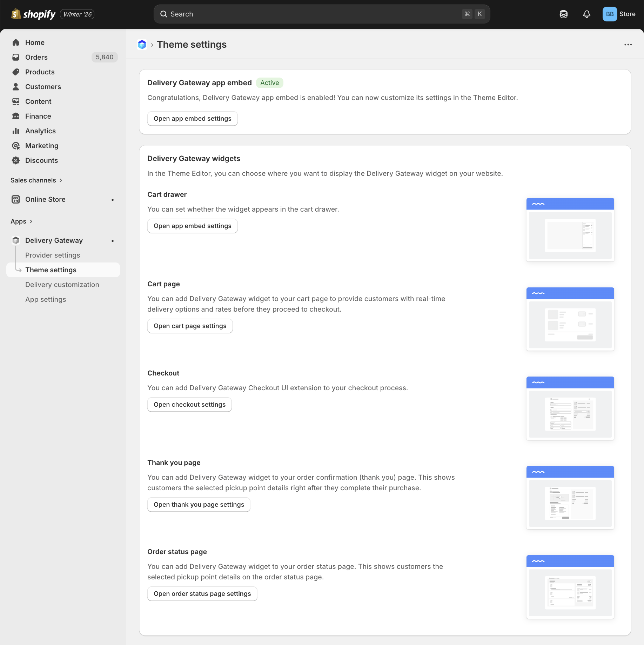
Task: Click the Analytics bar chart icon
Action: tap(16, 131)
